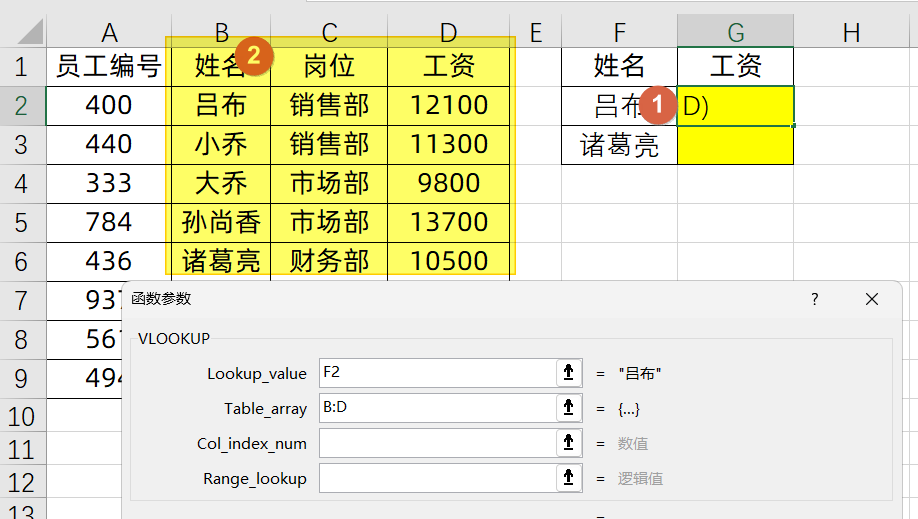Click the name cell 小乔
Viewport: 918px width, 519px height.
(x=221, y=145)
